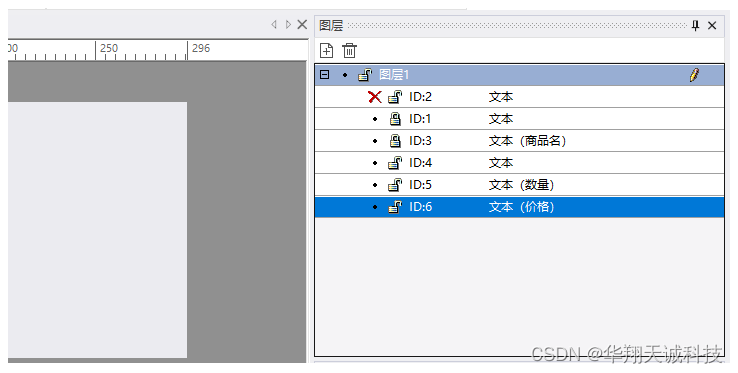
Task: Select the ID:1 label
Action: (x=420, y=119)
